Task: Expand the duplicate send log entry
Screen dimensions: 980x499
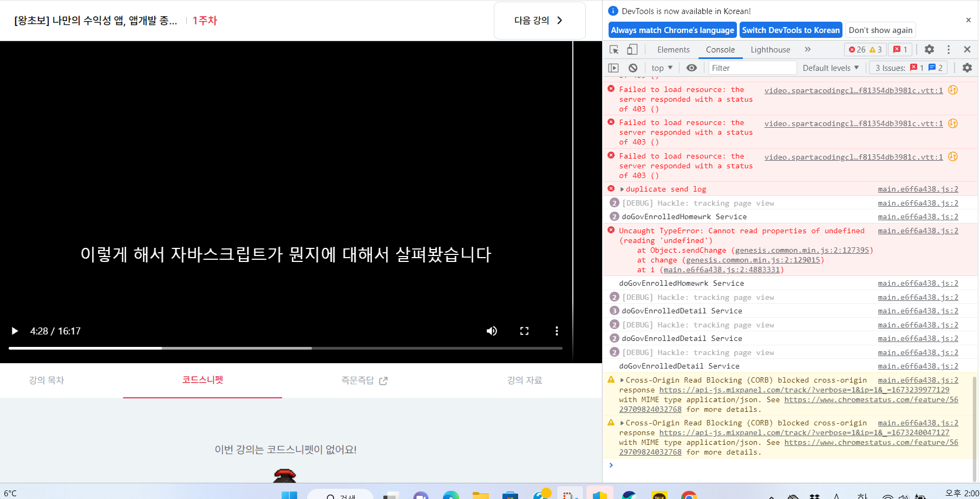Action: (x=622, y=189)
